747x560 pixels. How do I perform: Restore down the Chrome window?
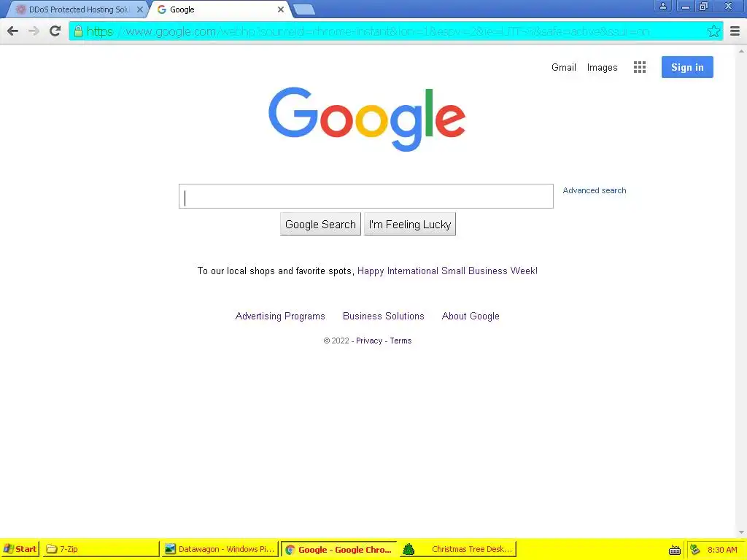click(704, 6)
